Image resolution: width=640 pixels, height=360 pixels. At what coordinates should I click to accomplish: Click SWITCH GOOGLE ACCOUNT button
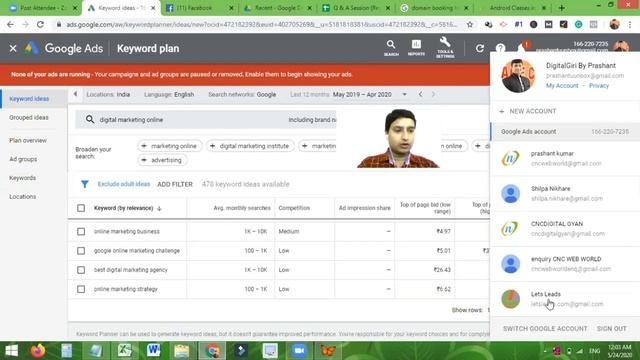tap(545, 329)
